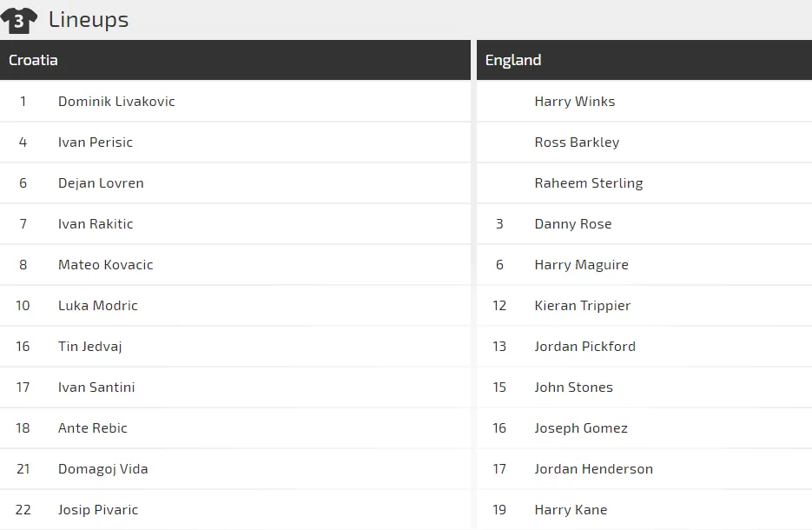Screen dimensions: 812x530
Task: Select Jordan Pickford in the lineup
Action: click(585, 347)
